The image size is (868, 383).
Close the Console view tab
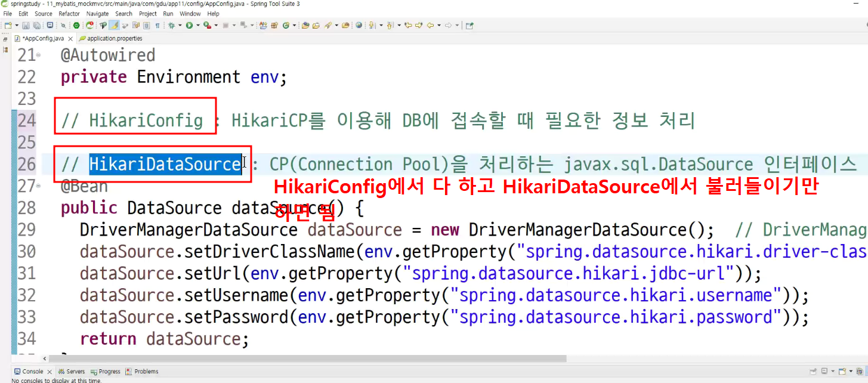50,371
